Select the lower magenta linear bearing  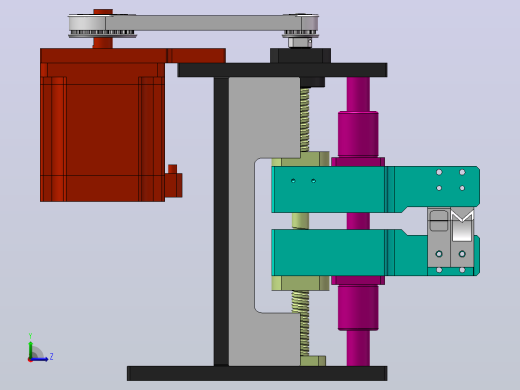[358, 307]
